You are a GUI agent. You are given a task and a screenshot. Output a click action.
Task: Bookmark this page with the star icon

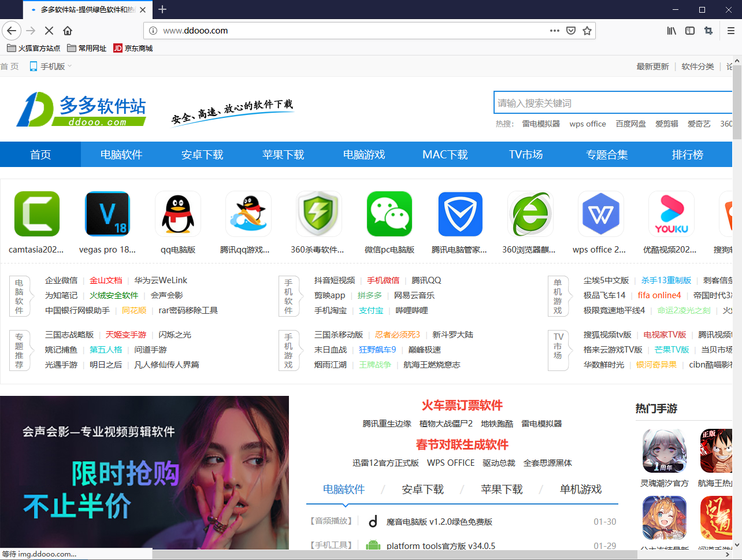click(587, 31)
